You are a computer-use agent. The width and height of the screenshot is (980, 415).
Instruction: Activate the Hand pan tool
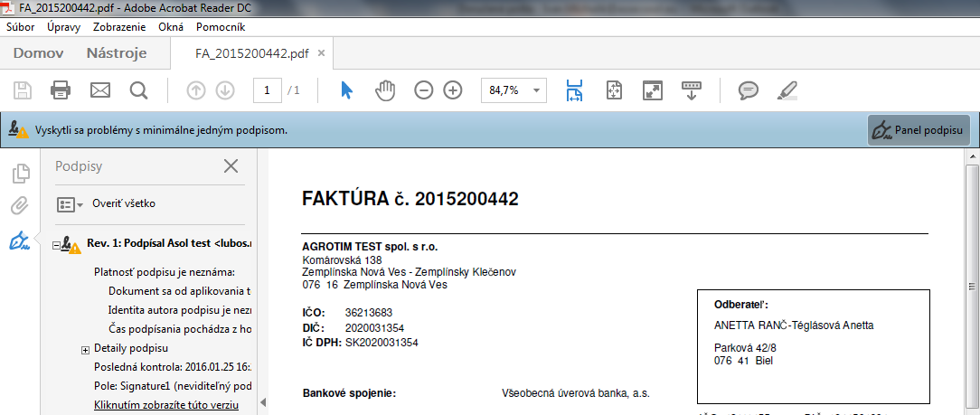point(386,90)
